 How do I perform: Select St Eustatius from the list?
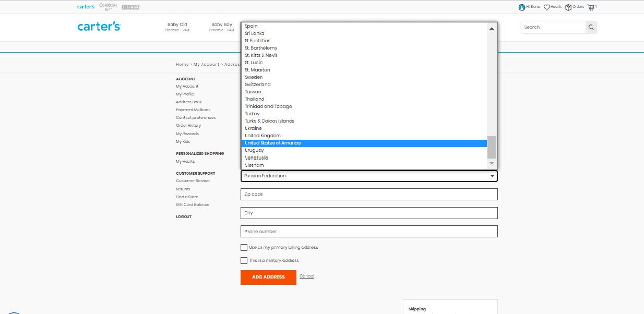tap(364, 41)
